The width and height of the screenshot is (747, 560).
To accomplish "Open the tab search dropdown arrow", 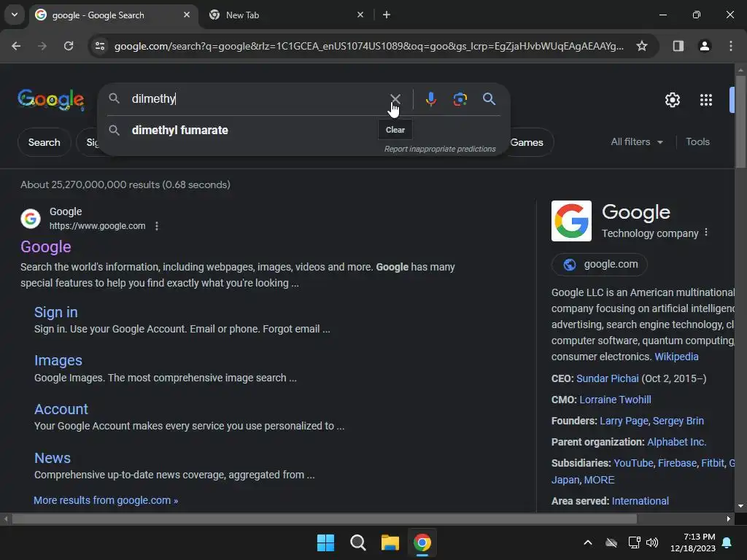I will [15, 15].
